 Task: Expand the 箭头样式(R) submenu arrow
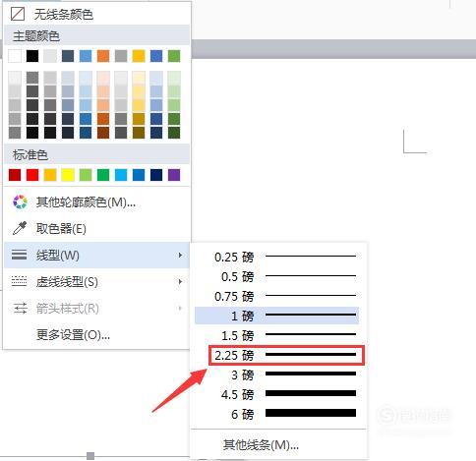pyautogui.click(x=180, y=308)
